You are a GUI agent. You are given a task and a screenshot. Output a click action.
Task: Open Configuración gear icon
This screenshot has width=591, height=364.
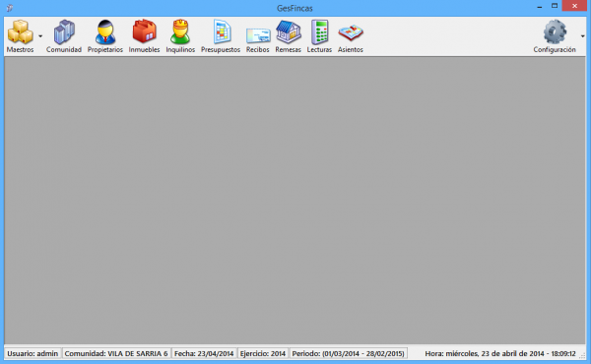click(555, 32)
